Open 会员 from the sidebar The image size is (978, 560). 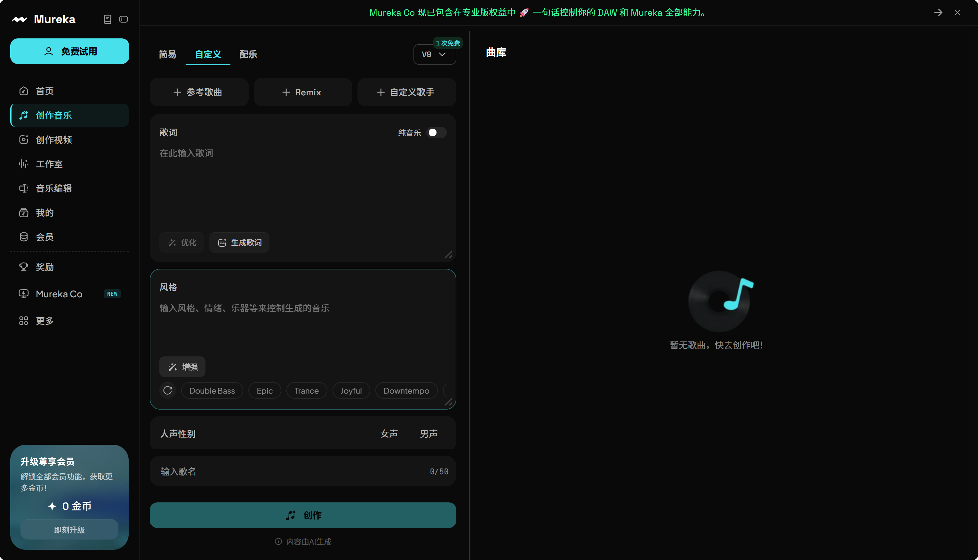click(70, 237)
